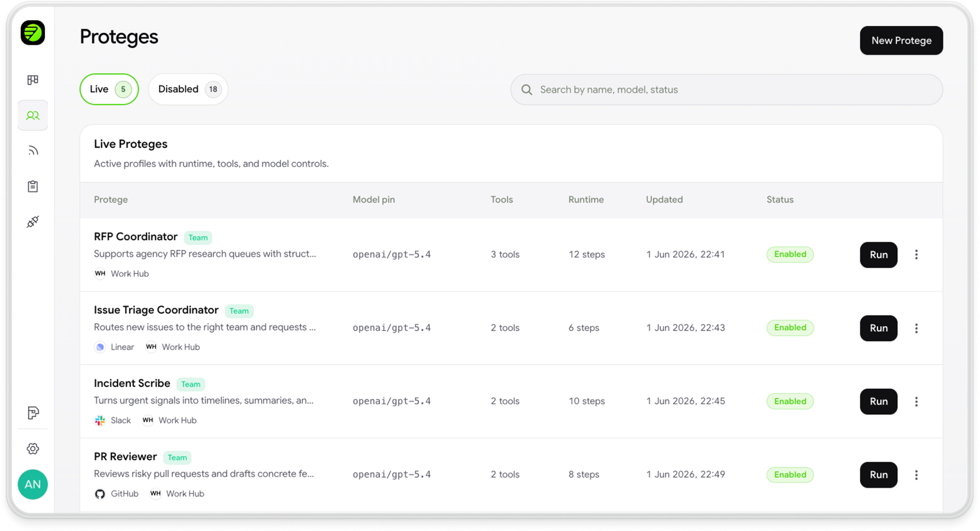Open the Issue Triage Coordinator protege name
The width and height of the screenshot is (980, 531).
(x=156, y=310)
